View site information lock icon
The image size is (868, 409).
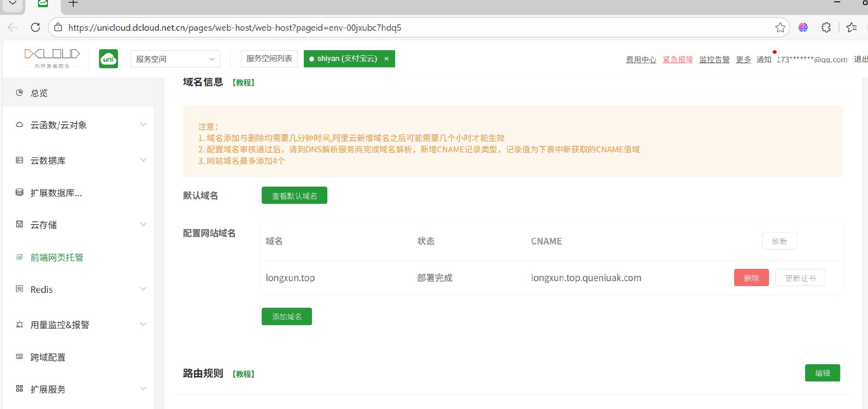(x=58, y=28)
